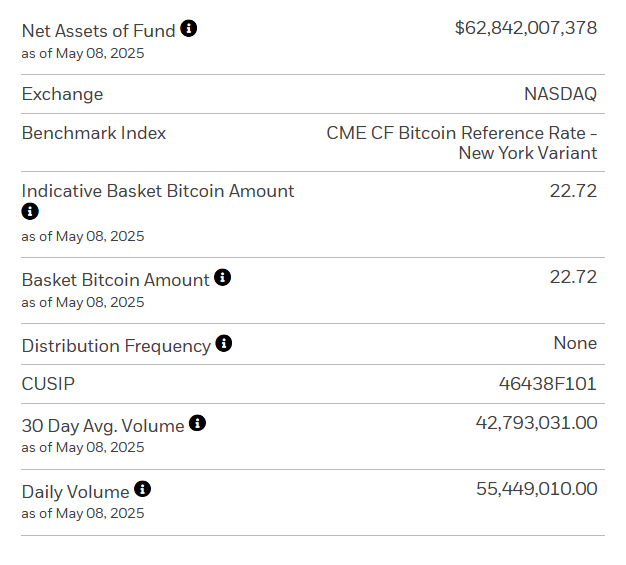
Task: Click the Benchmark Index label
Action: 94,133
